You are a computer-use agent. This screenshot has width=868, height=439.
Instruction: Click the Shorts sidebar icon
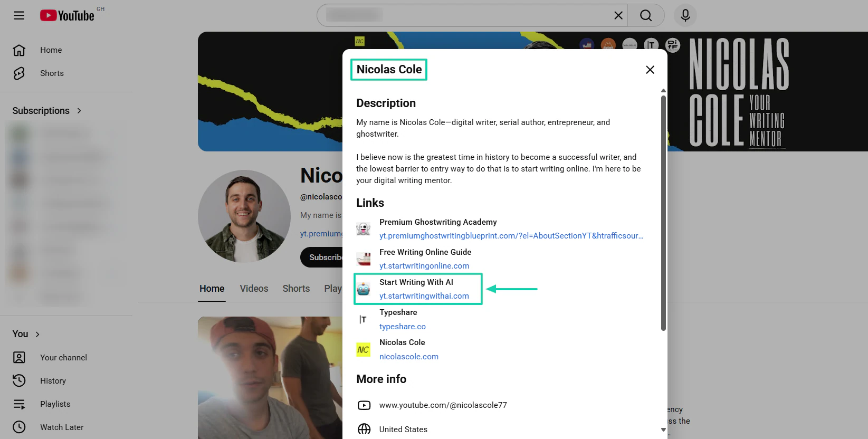[x=19, y=73]
